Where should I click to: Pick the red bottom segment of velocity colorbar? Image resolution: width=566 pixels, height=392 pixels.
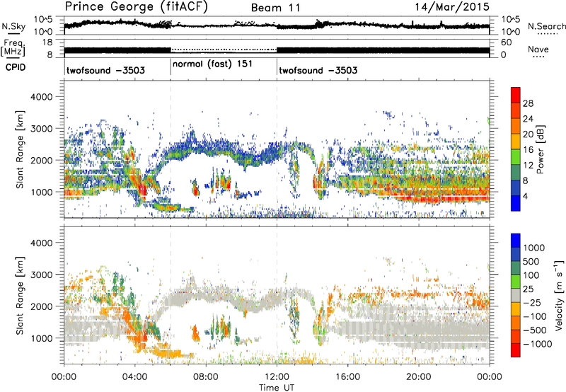click(x=516, y=350)
